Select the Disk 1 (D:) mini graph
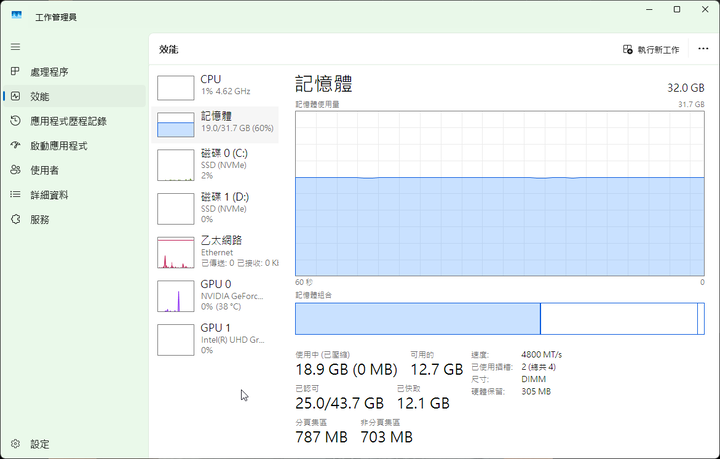This screenshot has width=720, height=459. click(175, 209)
